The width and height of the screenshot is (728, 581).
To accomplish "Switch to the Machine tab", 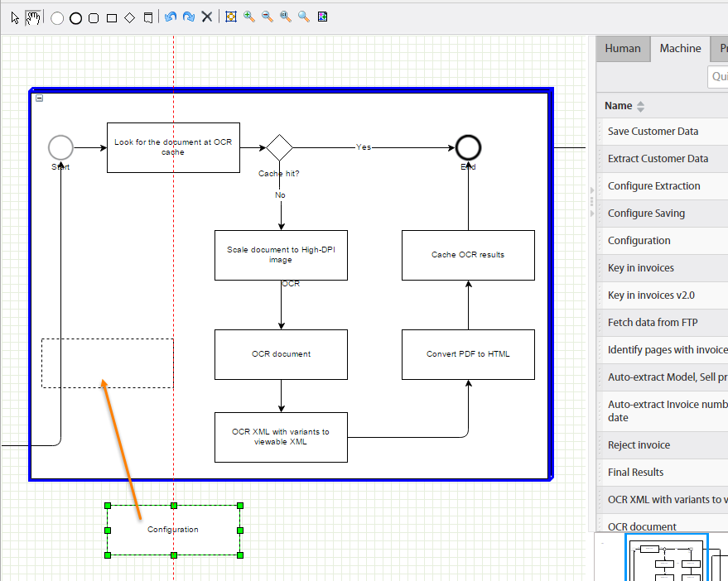I will 680,48.
